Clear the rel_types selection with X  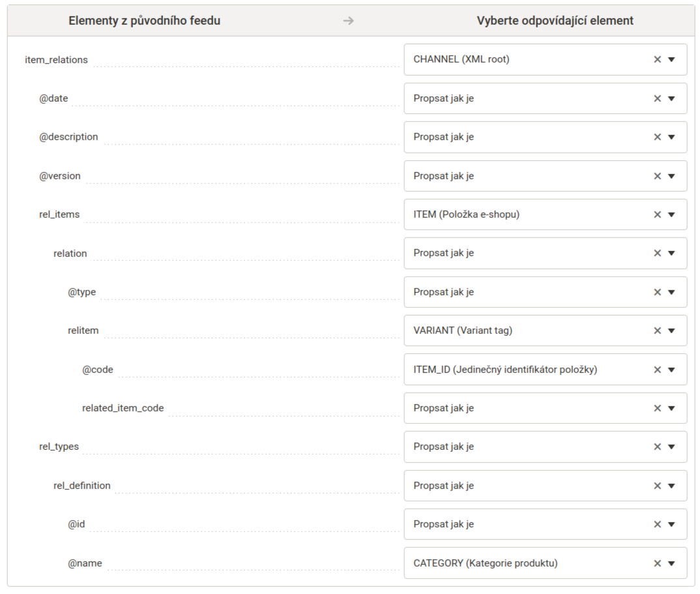[657, 447]
